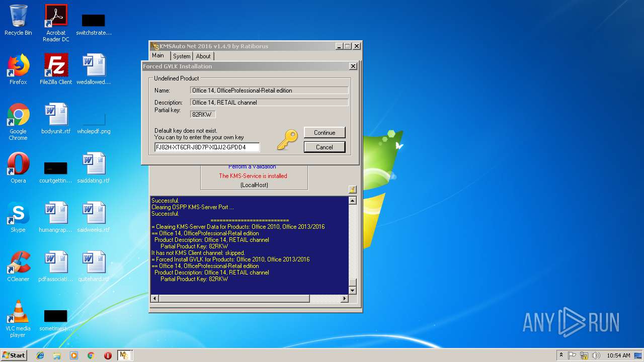
Task: Click the Description field
Action: point(269,103)
